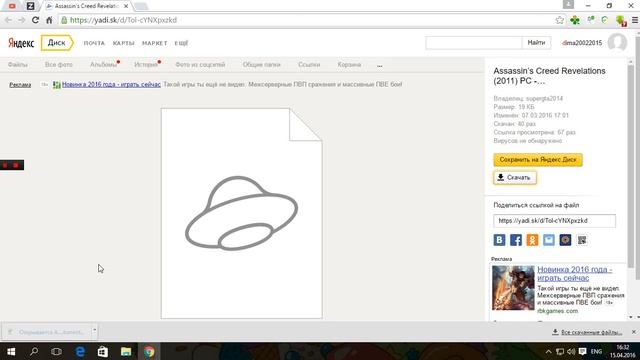640x360 pixels.
Task: Open the История tab
Action: tap(146, 64)
